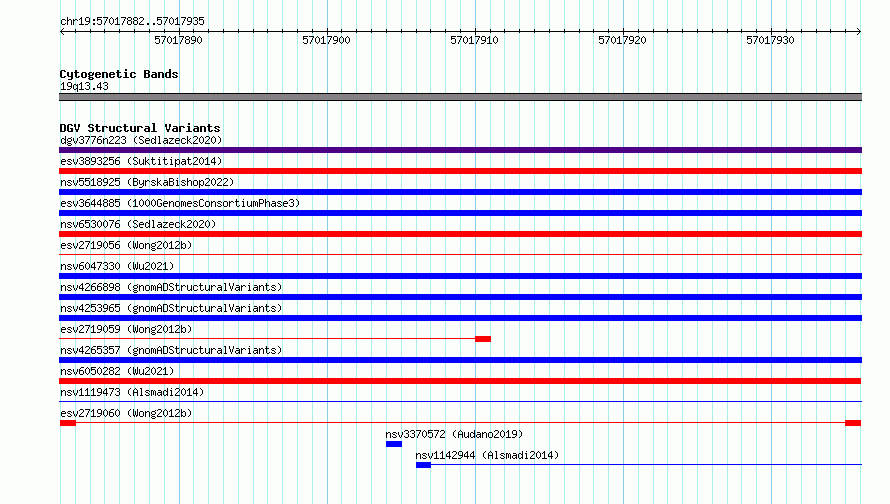Open nsv4253965 (gnomADStructuralVariants) label
The image size is (890, 504).
pos(171,308)
